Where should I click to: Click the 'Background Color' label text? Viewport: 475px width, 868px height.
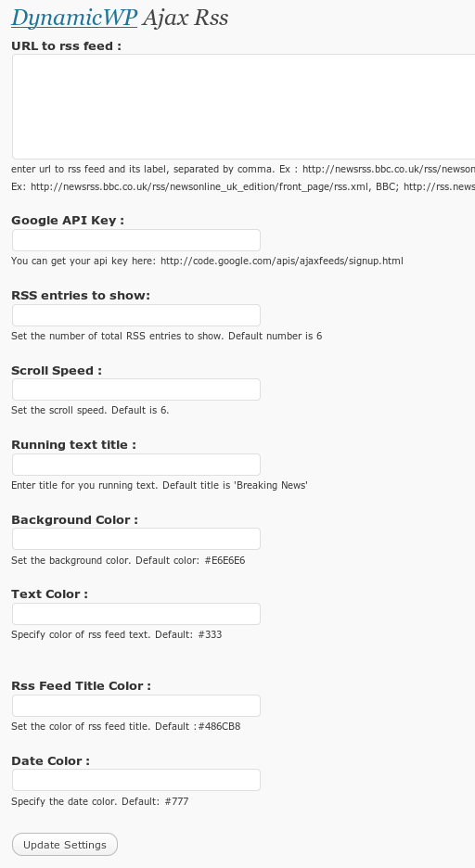click(75, 520)
